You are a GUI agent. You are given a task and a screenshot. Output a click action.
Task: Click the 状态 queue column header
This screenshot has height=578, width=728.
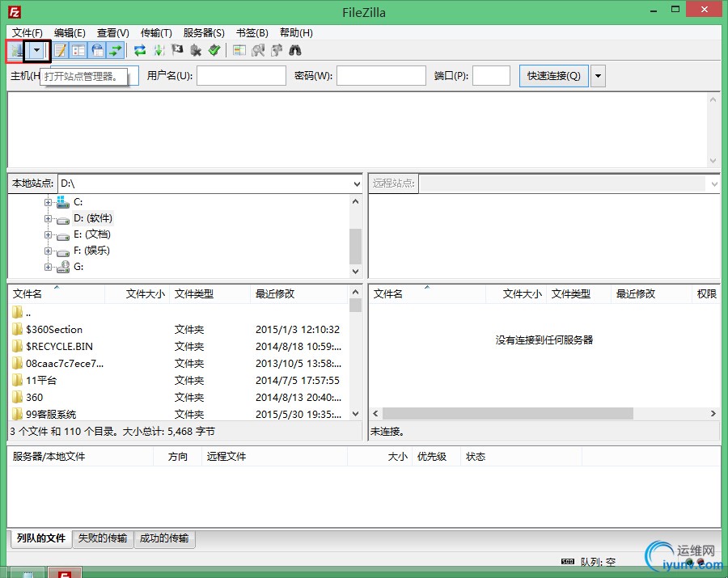[x=521, y=457]
